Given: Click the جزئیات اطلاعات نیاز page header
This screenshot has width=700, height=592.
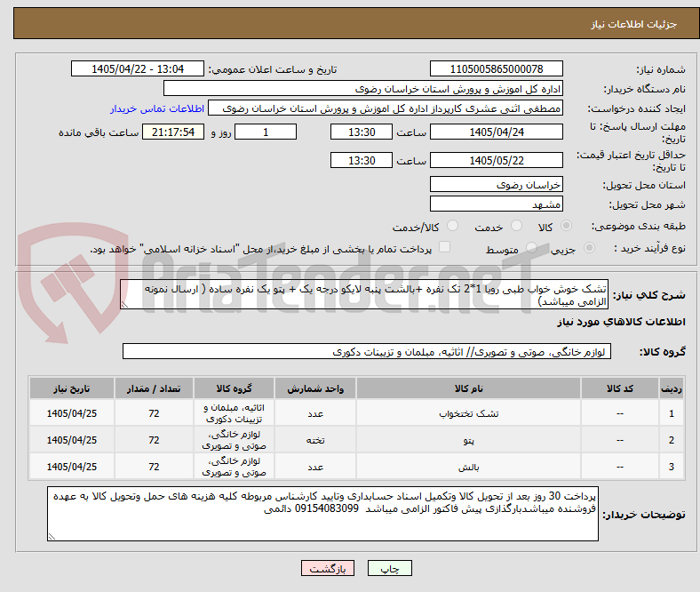Looking at the screenshot, I should point(634,24).
